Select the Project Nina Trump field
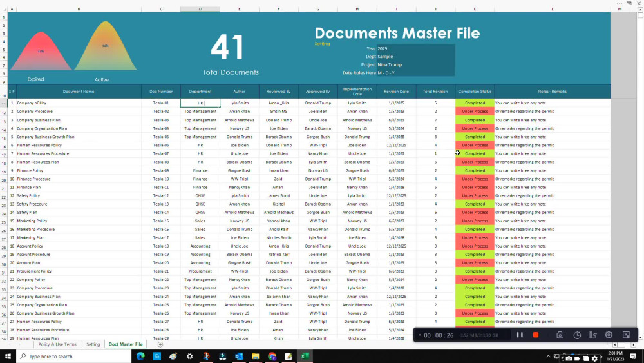 tap(415, 64)
